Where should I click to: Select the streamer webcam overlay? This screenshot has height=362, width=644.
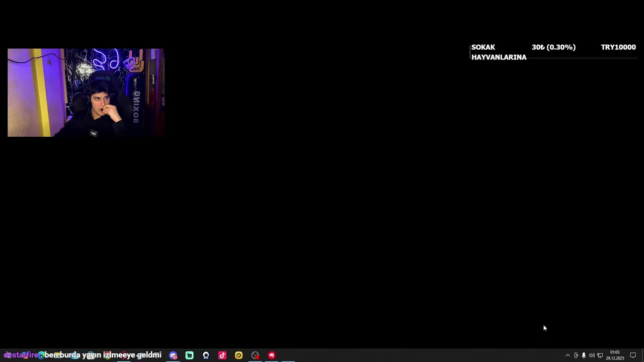pos(86,93)
